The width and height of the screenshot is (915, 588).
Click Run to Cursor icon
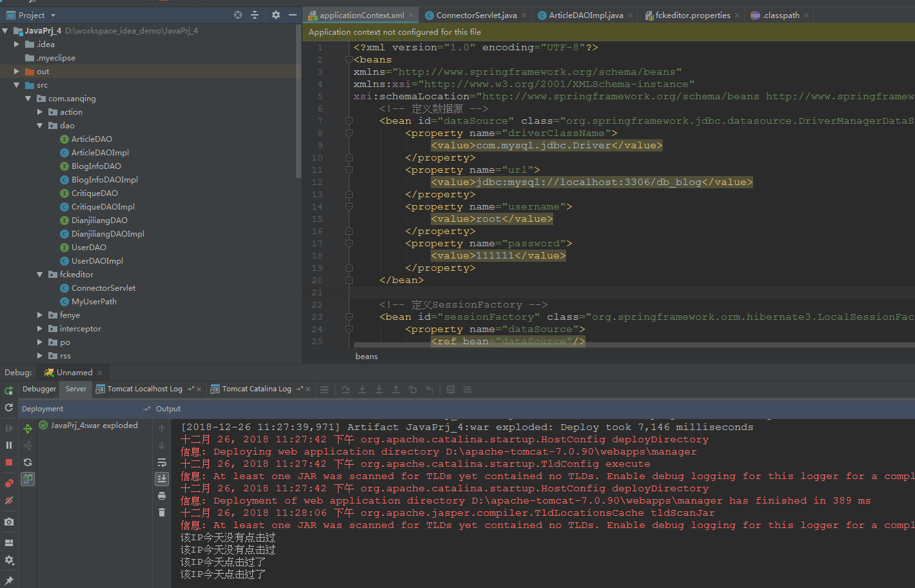click(429, 389)
